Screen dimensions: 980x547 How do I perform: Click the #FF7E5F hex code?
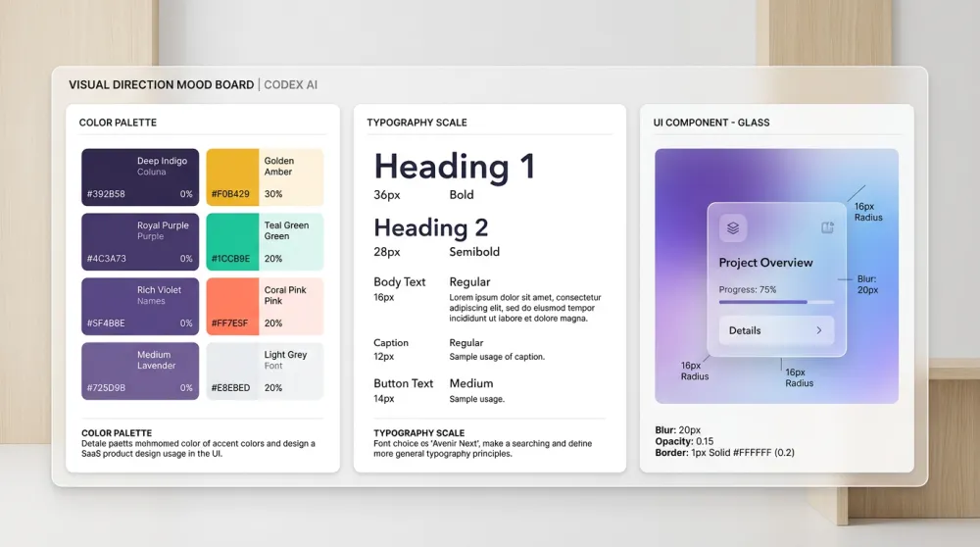click(x=229, y=323)
